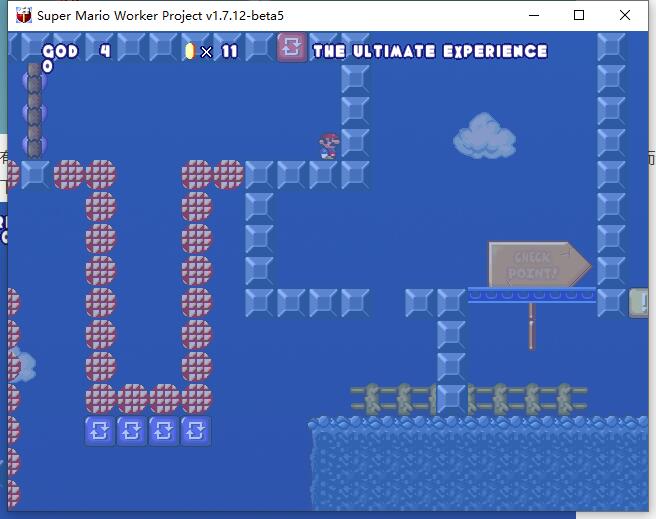Click the lives number 4 in HUD
The width and height of the screenshot is (656, 519).
[x=105, y=51]
